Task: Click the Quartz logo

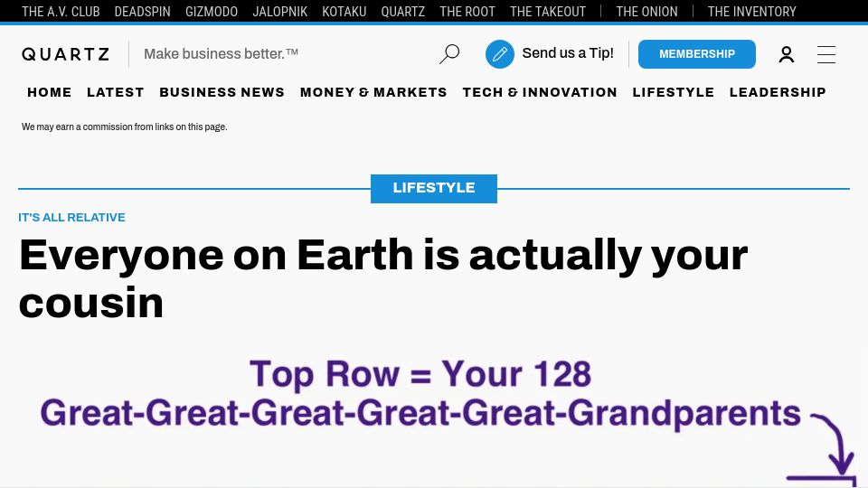Action: click(x=66, y=54)
